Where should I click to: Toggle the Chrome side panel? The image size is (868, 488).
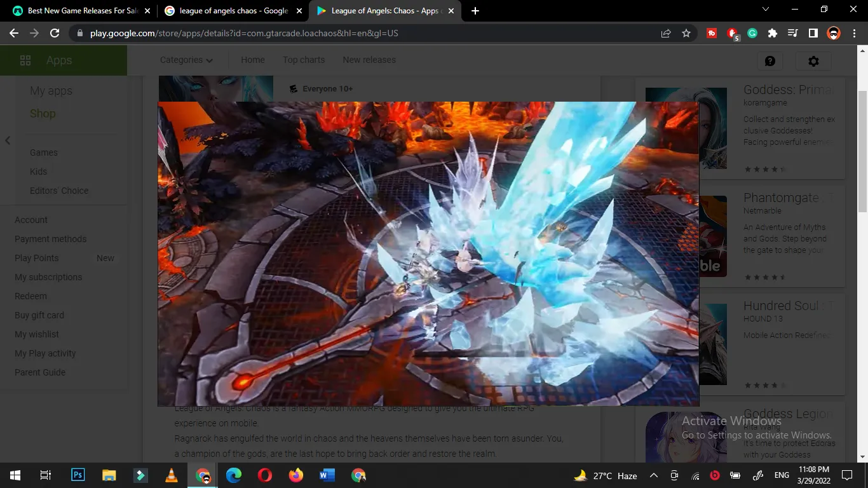[813, 33]
